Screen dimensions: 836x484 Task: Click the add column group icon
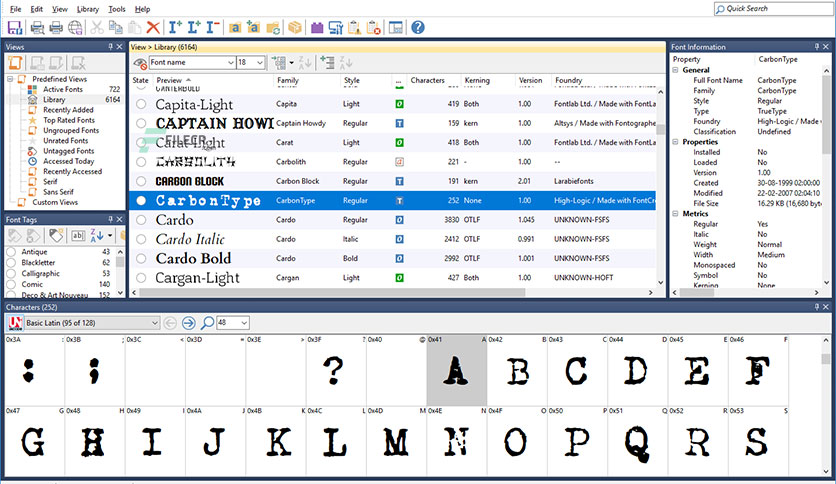point(279,63)
